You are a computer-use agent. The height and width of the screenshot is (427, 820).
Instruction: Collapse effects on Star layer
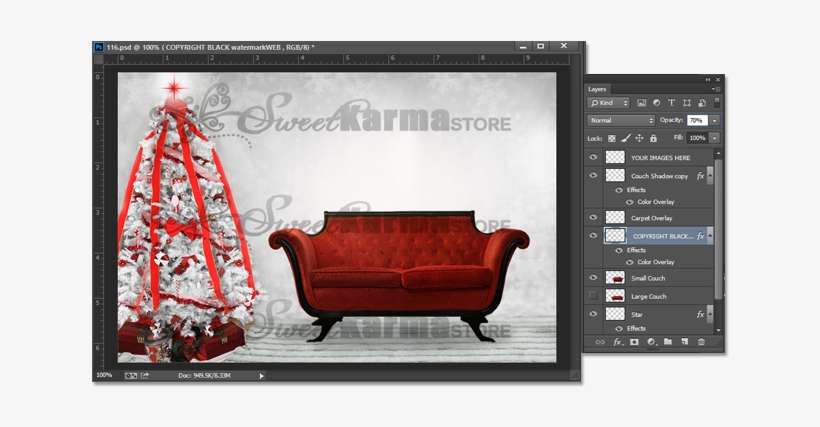coord(710,315)
